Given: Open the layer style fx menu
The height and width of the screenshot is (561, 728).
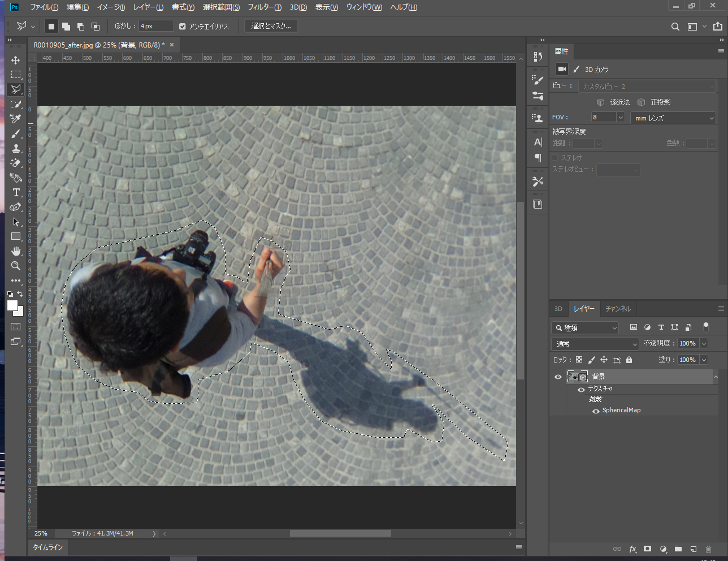Looking at the screenshot, I should [633, 549].
